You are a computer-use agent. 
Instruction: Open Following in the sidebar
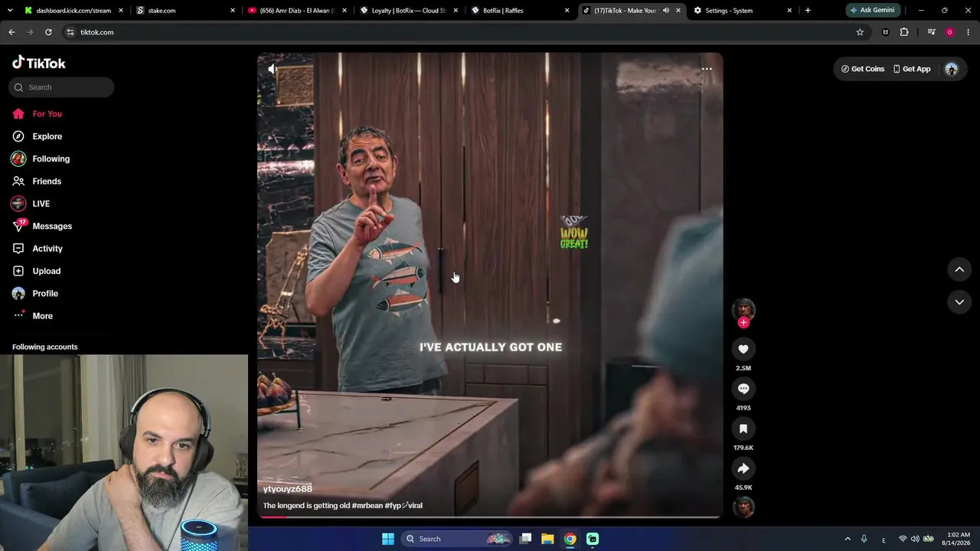[51, 159]
